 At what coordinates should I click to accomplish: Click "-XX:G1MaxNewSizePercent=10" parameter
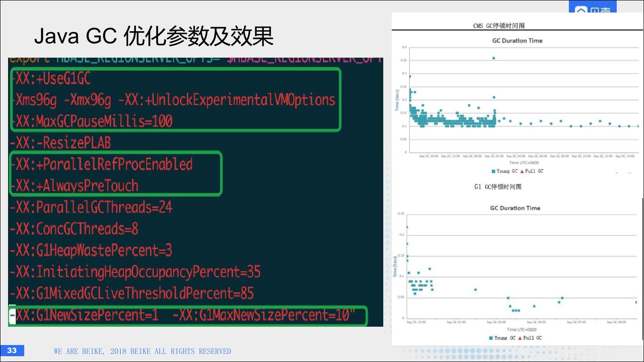point(260,315)
